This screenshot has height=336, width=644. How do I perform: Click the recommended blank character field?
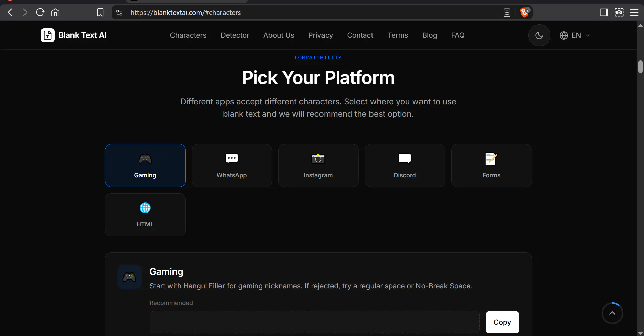click(x=314, y=322)
